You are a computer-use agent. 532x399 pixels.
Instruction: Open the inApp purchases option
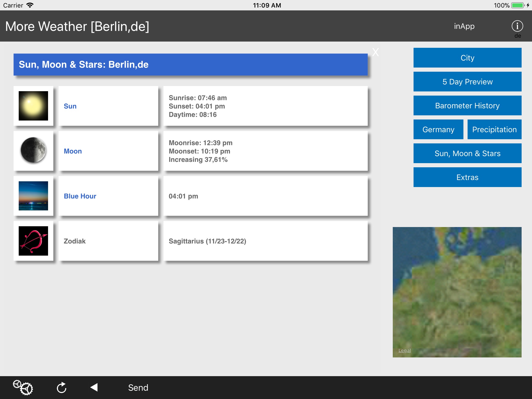pos(464,26)
